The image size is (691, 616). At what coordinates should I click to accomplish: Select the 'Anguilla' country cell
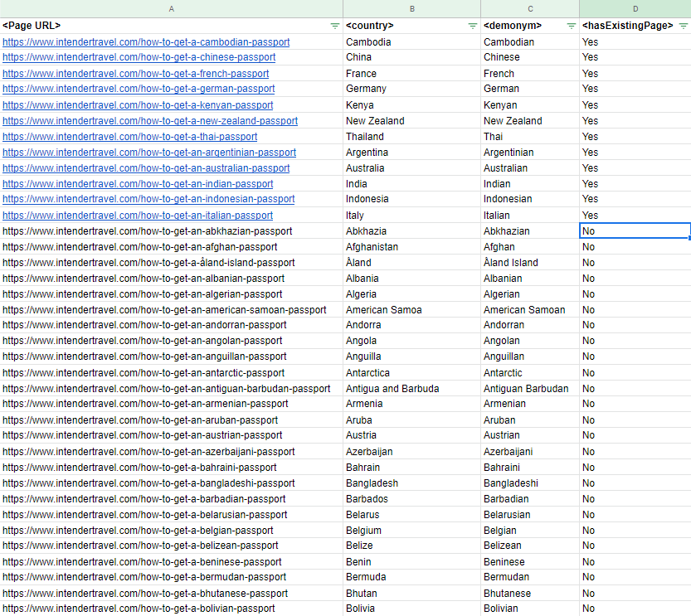[x=412, y=357]
